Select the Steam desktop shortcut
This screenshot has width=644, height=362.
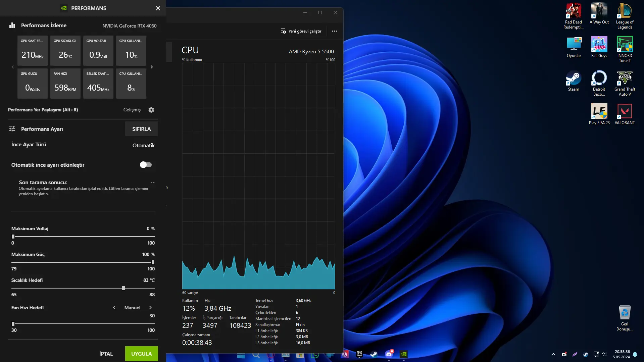(x=574, y=81)
